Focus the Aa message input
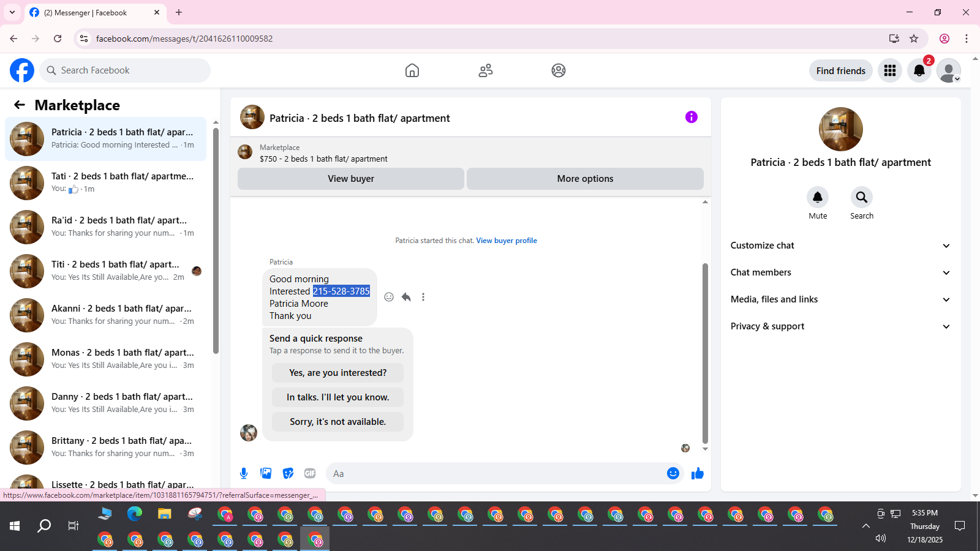 coord(496,473)
